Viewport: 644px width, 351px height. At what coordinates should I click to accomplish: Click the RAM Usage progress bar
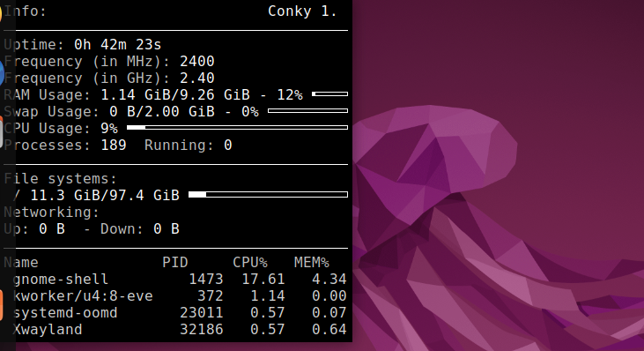[329, 94]
